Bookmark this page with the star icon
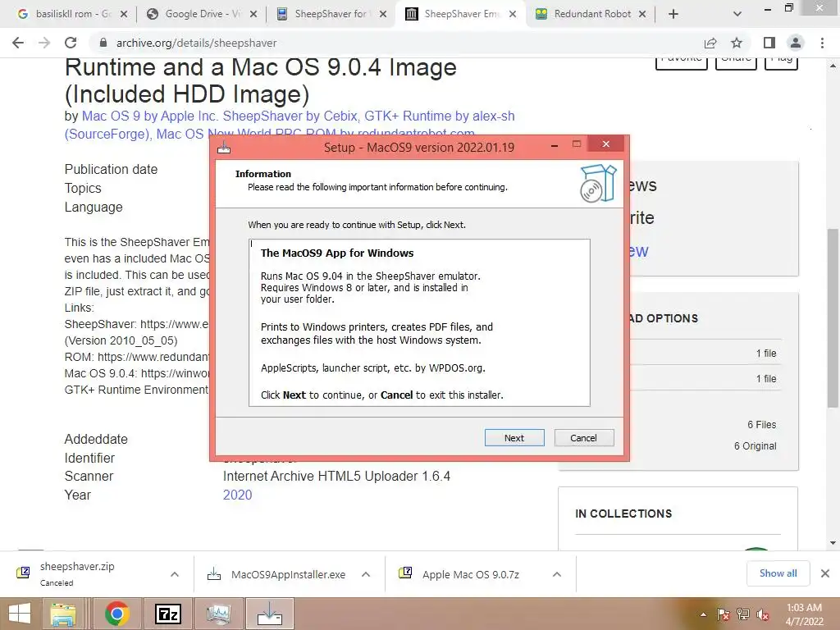The width and height of the screenshot is (840, 630). tap(737, 43)
